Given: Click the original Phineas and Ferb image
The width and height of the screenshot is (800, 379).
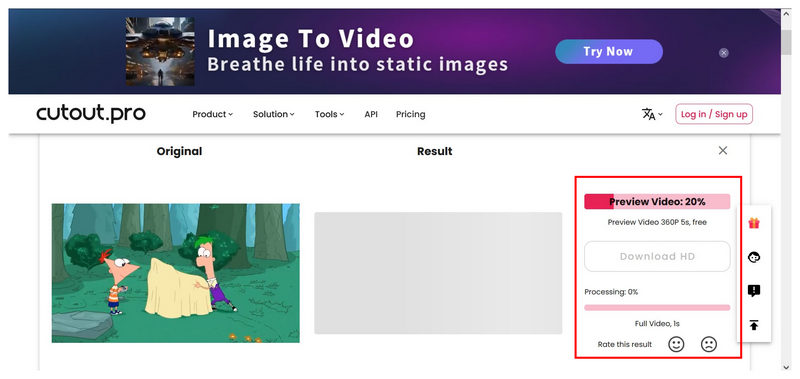Looking at the screenshot, I should pyautogui.click(x=176, y=273).
